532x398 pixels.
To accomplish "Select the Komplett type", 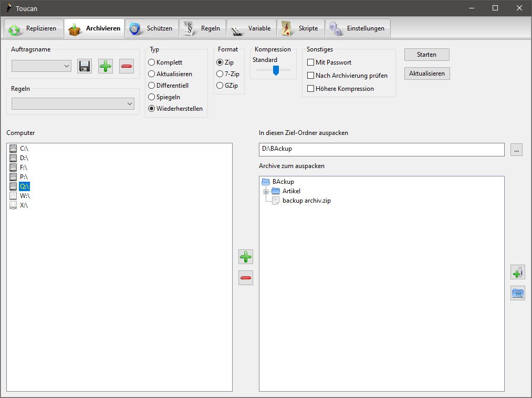I will coord(165,62).
